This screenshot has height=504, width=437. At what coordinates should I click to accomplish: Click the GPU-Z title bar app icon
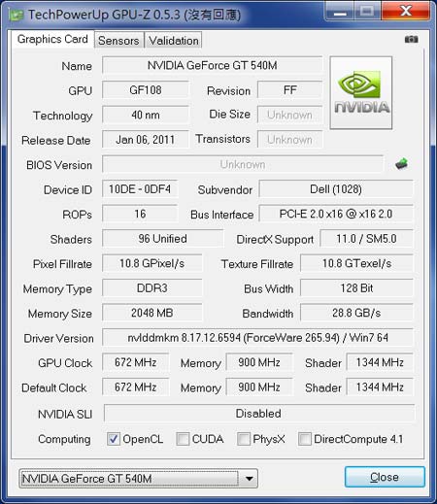coord(17,15)
